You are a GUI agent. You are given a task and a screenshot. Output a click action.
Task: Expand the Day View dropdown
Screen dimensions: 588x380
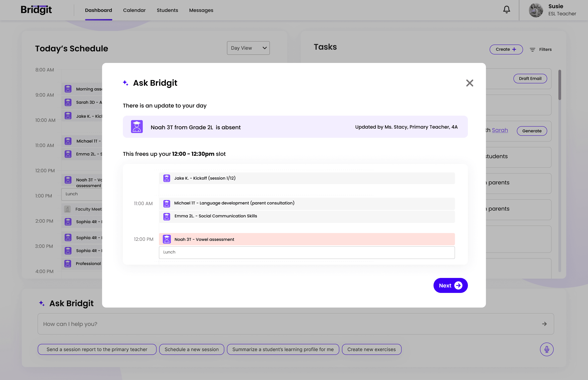tap(248, 48)
